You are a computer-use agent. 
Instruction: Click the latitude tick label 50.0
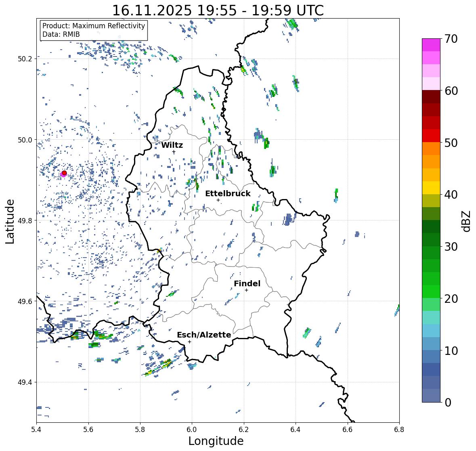[x=25, y=140]
